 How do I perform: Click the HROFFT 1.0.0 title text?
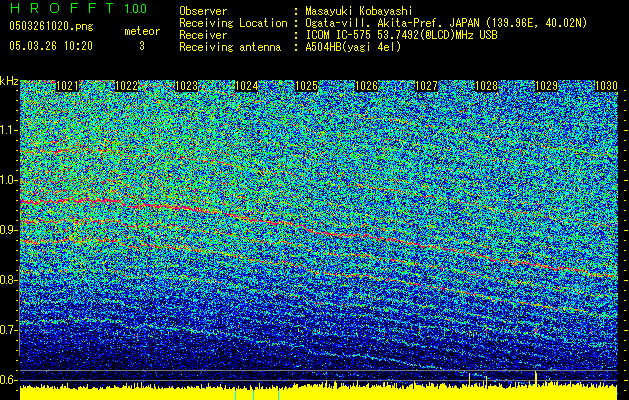[x=78, y=8]
